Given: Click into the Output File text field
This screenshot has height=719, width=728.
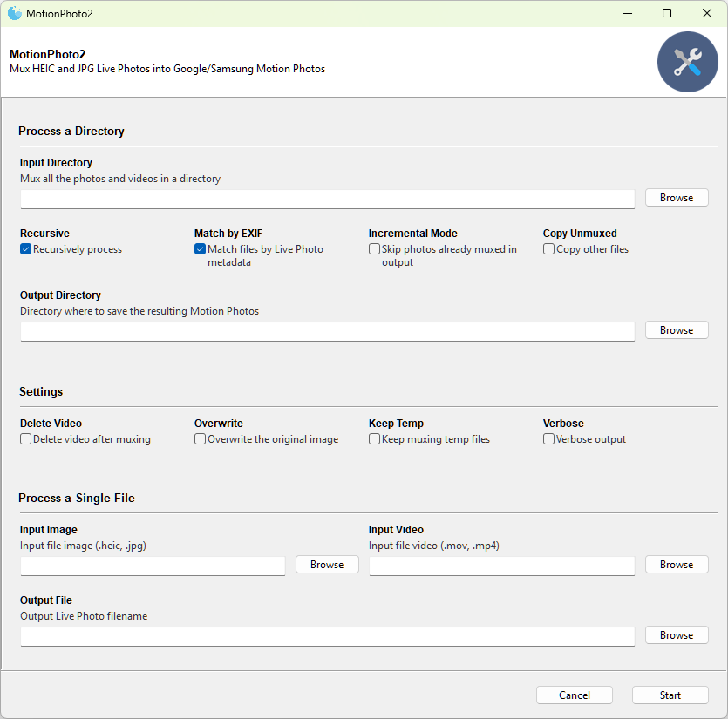Looking at the screenshot, I should point(327,636).
